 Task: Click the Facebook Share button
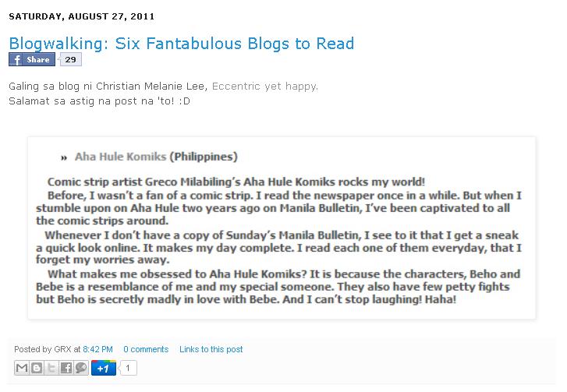pos(32,59)
